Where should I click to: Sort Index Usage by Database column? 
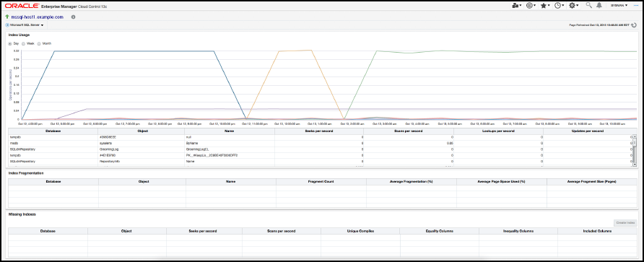[x=53, y=131]
